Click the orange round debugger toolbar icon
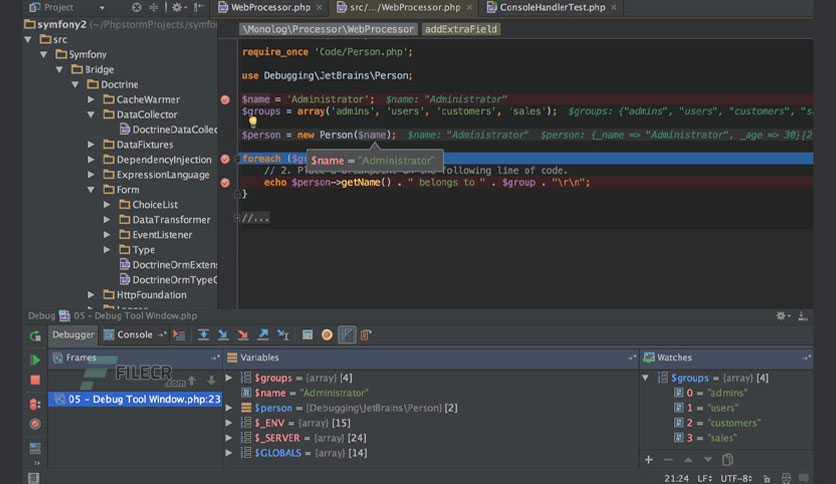This screenshot has width=836, height=484. point(327,335)
